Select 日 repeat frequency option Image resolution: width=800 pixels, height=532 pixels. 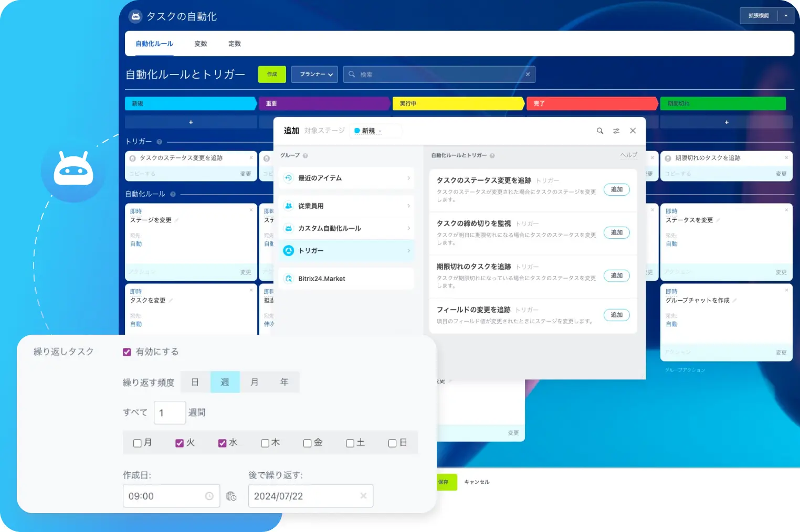195,382
